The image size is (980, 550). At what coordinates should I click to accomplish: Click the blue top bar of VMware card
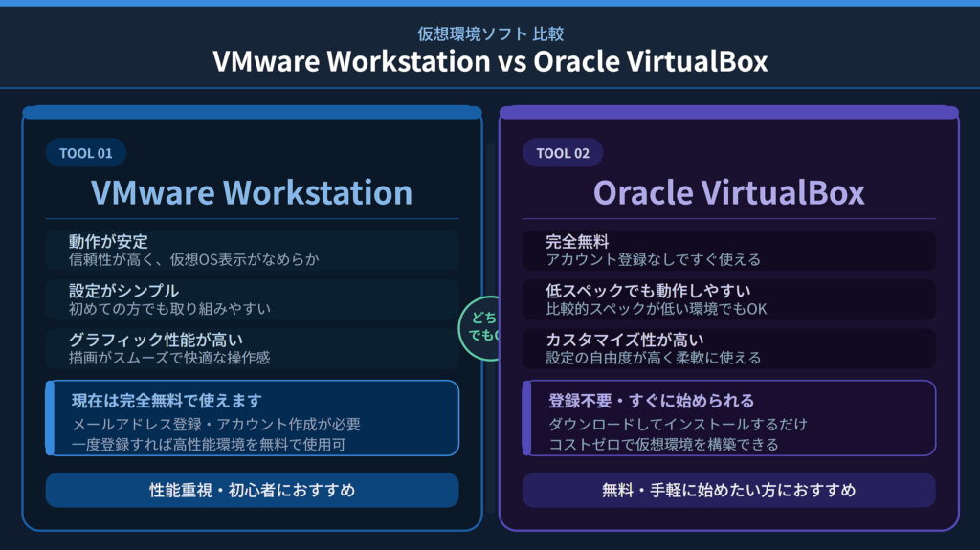(252, 113)
